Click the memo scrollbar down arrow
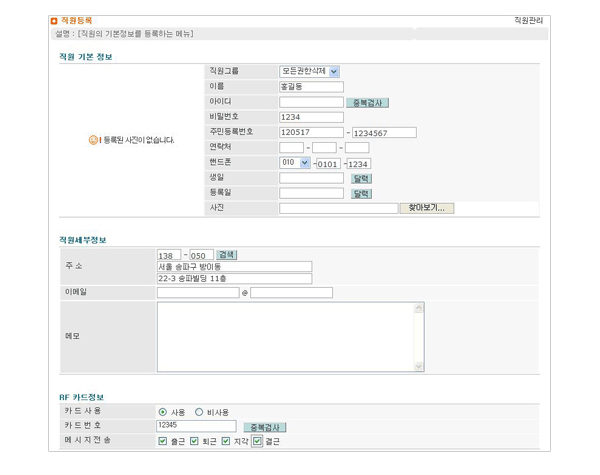Image resolution: width=600 pixels, height=475 pixels. [x=419, y=364]
